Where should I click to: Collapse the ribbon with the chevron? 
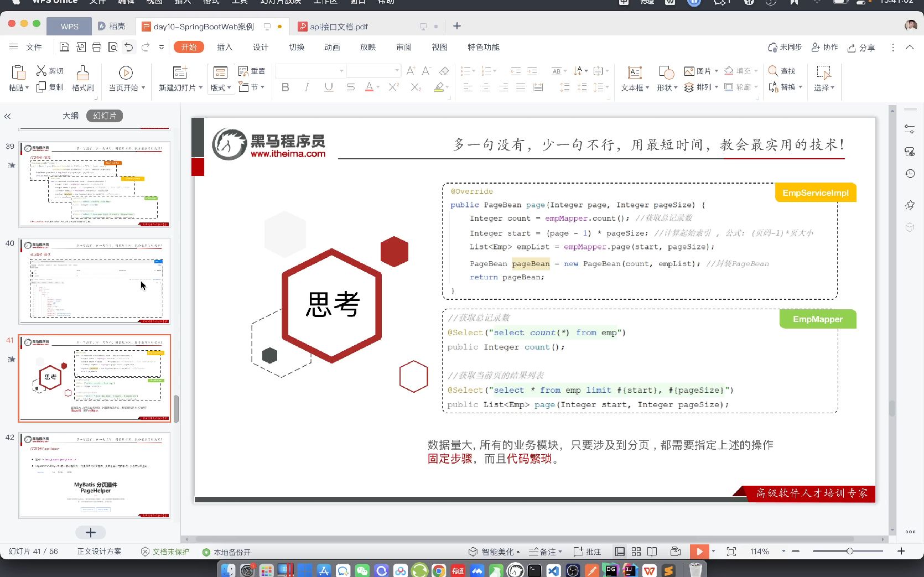click(910, 48)
